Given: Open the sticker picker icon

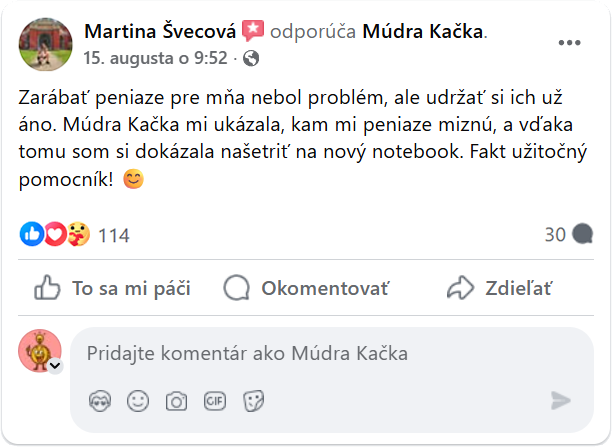Looking at the screenshot, I should (254, 401).
